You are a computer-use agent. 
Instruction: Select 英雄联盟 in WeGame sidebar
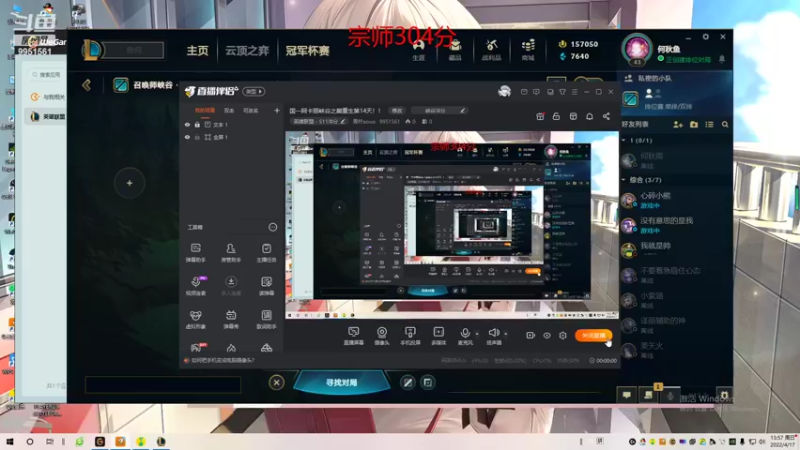[x=45, y=116]
